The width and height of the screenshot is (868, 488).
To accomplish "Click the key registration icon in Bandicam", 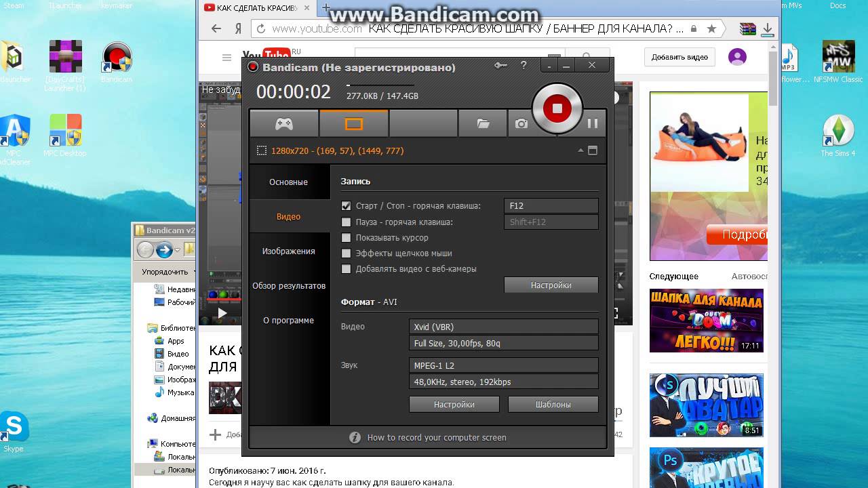I will [x=500, y=66].
